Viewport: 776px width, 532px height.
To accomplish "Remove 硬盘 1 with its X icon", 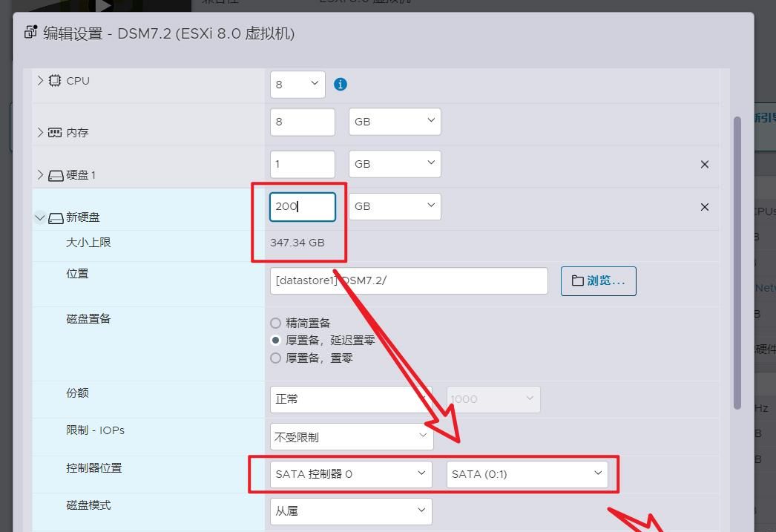I will [704, 164].
